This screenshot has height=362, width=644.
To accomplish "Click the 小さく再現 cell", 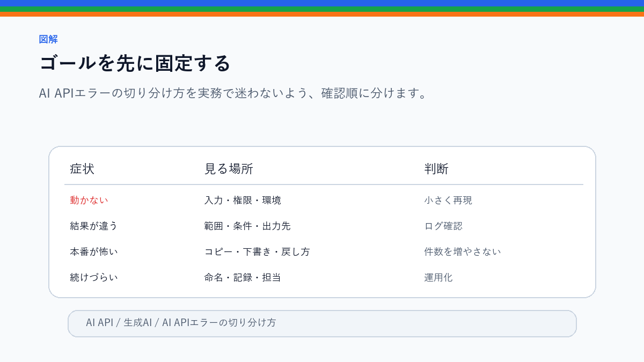I will 448,200.
